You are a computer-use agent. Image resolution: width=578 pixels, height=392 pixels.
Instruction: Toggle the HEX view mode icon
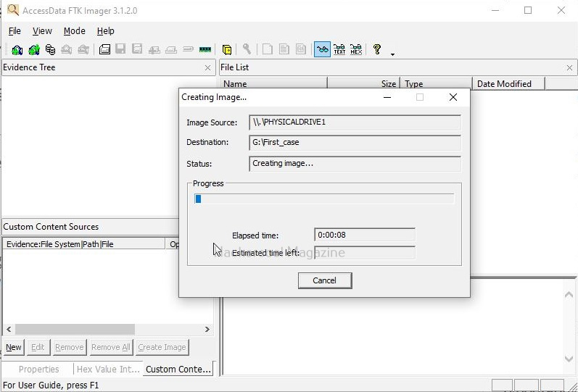click(355, 49)
